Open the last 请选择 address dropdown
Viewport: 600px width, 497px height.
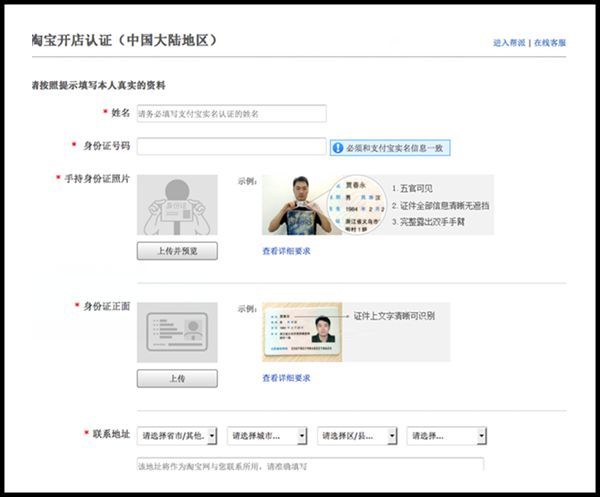(x=447, y=436)
